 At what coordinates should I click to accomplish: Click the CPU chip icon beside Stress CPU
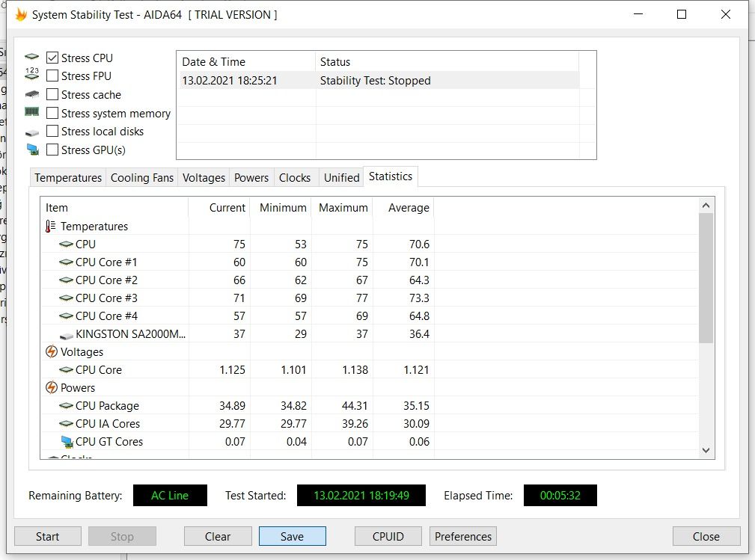pyautogui.click(x=31, y=57)
